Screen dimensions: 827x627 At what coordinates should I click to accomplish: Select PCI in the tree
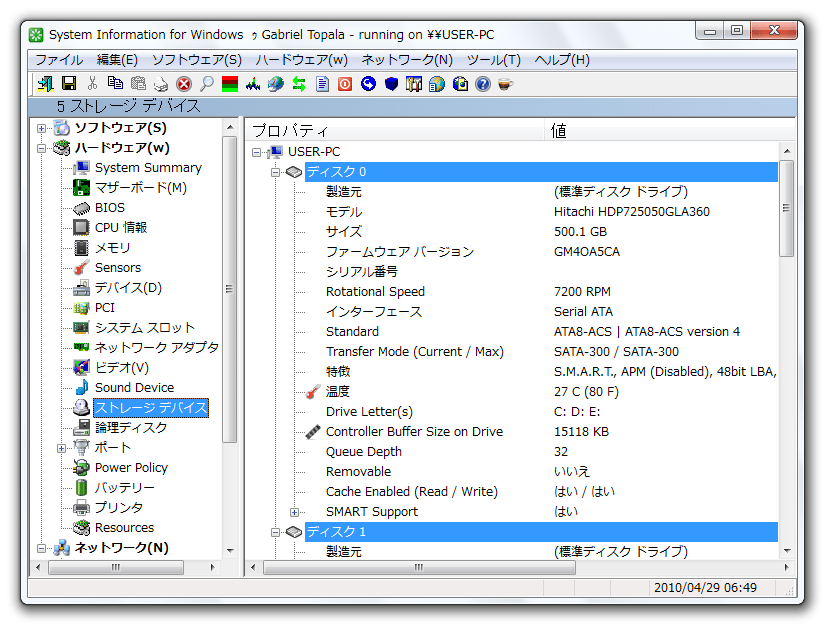click(104, 308)
